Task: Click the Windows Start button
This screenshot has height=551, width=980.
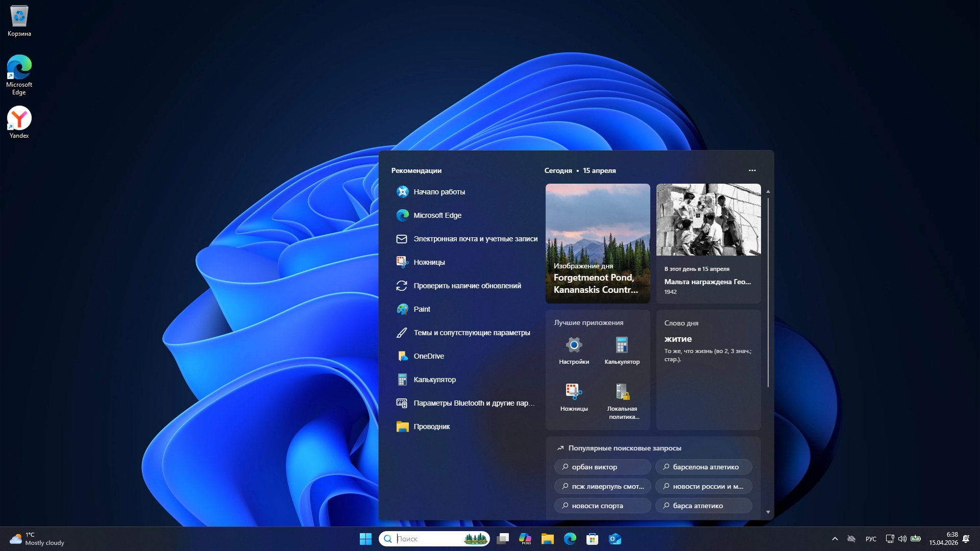Action: [365, 539]
